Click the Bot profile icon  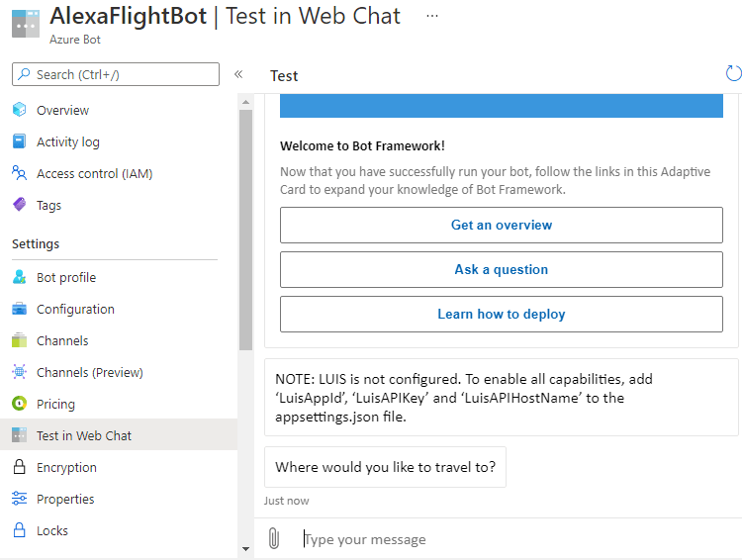tap(19, 277)
